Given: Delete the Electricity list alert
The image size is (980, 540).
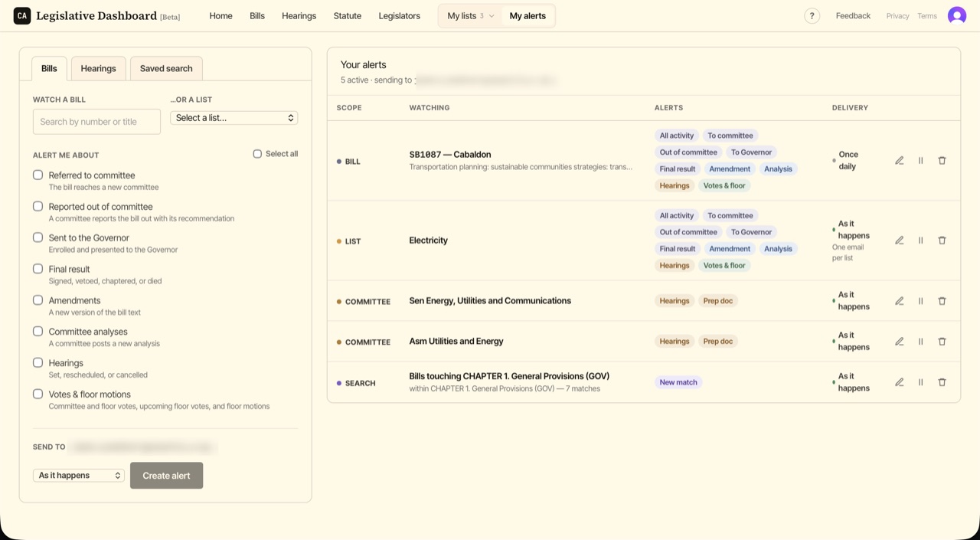Looking at the screenshot, I should point(942,241).
